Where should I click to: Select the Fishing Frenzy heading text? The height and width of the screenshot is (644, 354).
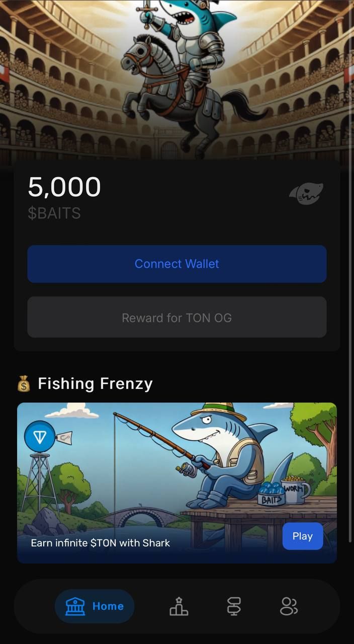(x=96, y=383)
